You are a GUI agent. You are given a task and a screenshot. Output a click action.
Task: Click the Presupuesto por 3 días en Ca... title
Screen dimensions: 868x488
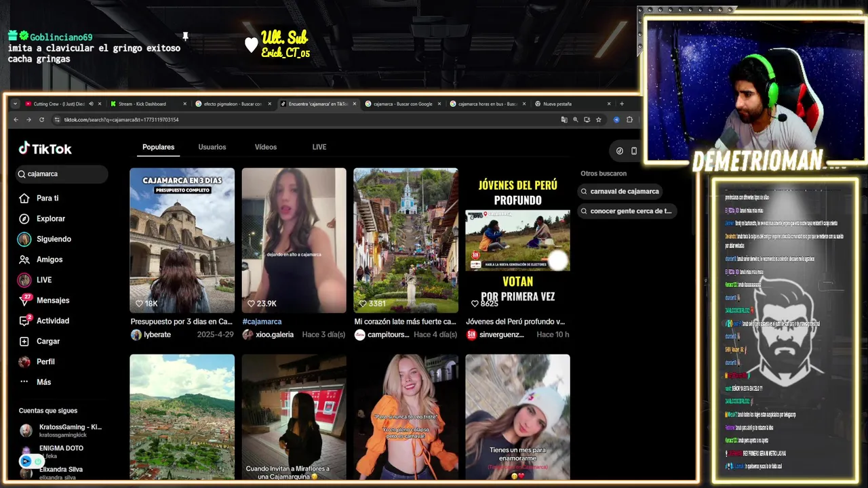pos(182,321)
